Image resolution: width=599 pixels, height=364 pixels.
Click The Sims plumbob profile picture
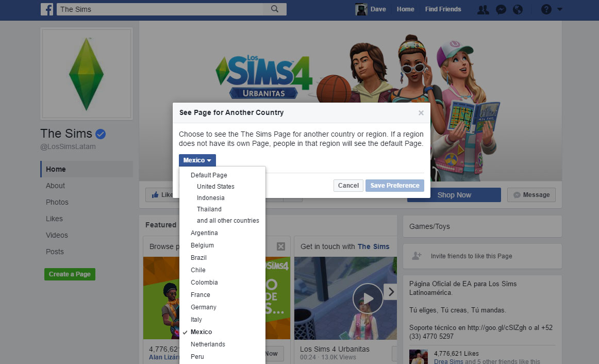(x=86, y=74)
